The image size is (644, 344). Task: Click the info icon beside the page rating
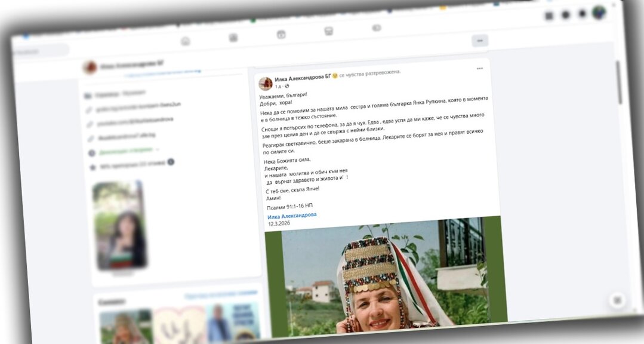coord(171,162)
